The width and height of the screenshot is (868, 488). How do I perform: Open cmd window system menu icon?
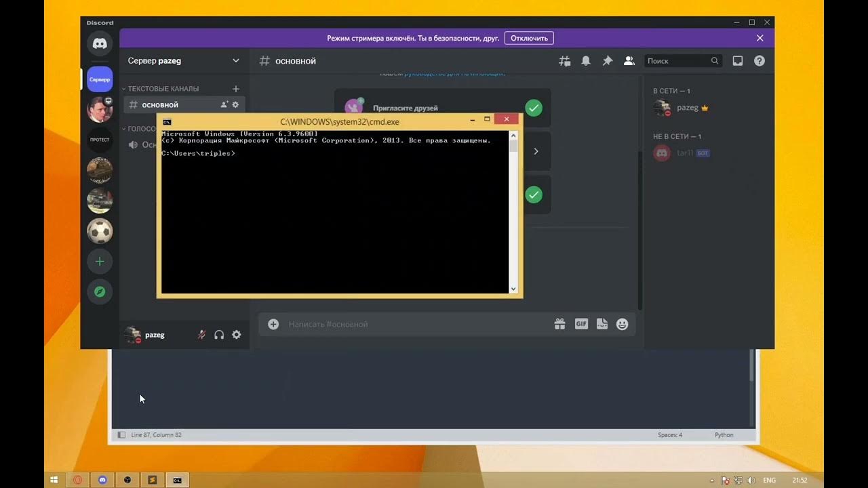click(x=167, y=122)
